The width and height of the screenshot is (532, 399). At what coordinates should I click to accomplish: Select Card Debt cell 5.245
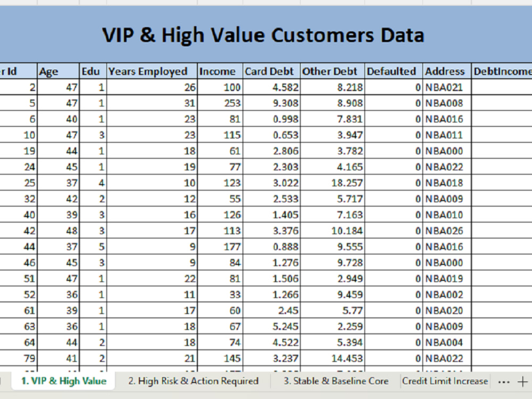pos(271,327)
